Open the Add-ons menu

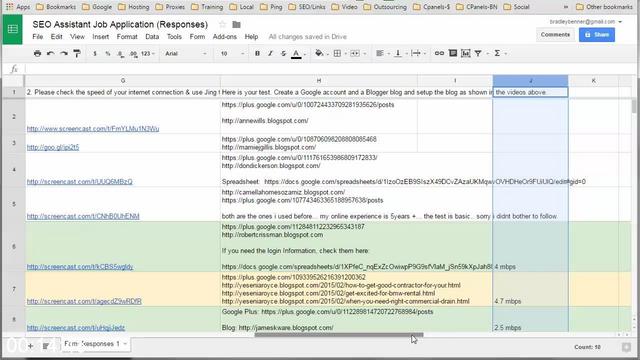(x=224, y=37)
